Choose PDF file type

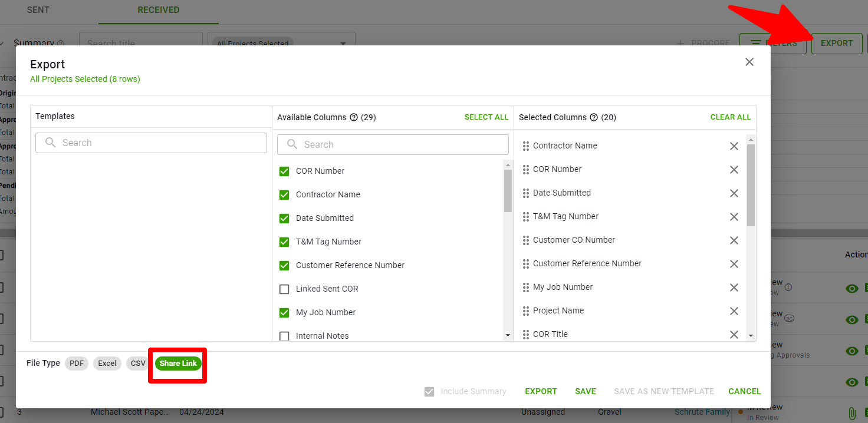pyautogui.click(x=77, y=363)
